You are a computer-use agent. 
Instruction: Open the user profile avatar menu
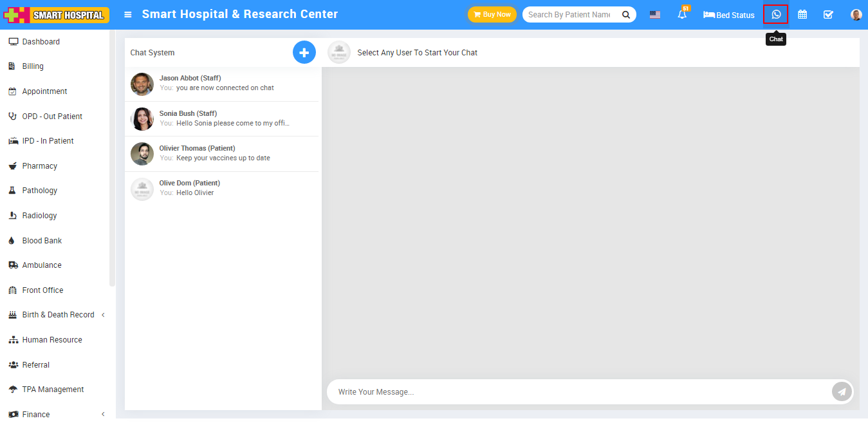(856, 14)
